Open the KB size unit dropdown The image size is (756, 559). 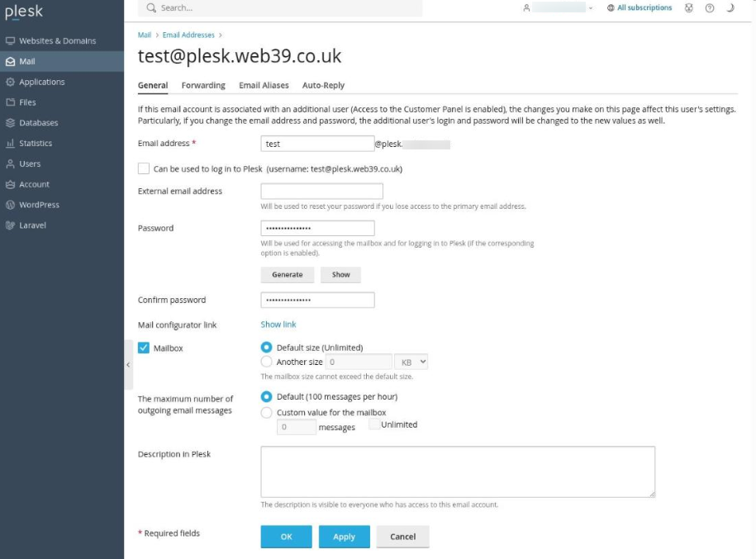click(411, 362)
